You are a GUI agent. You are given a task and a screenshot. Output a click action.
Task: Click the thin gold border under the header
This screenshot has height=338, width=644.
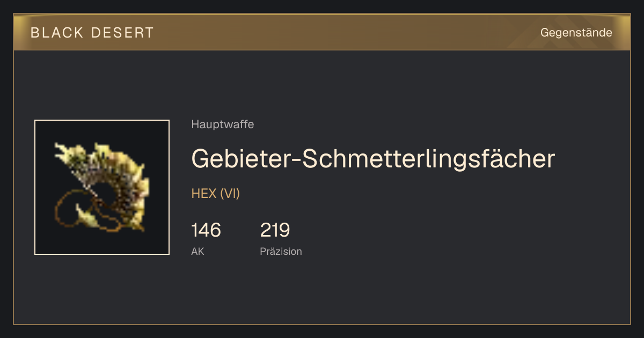[322, 50]
